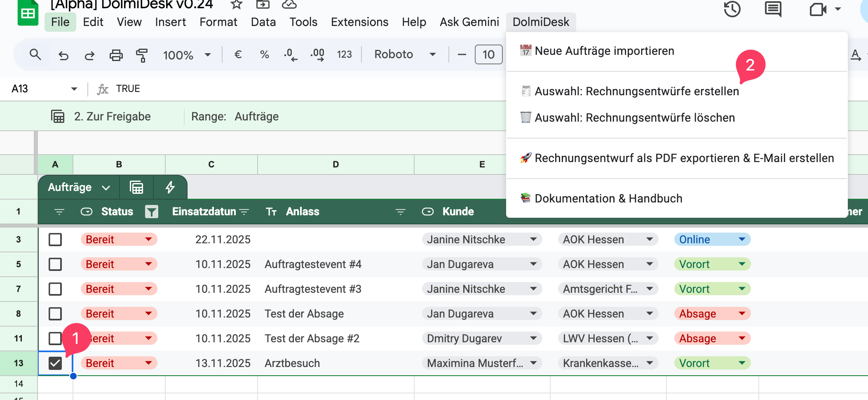Click the search magnifier icon
Screen dimensions: 868x400
[x=35, y=54]
